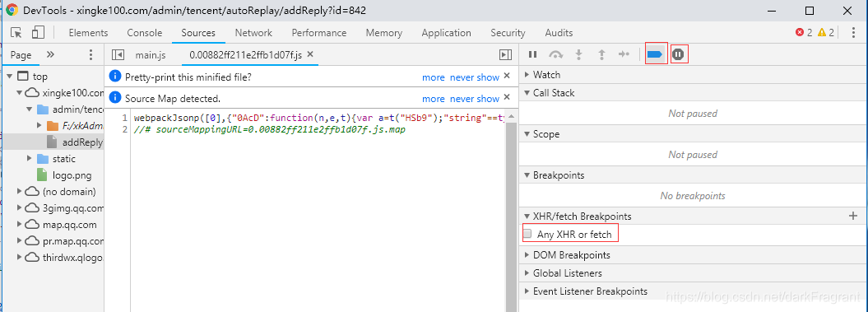Select the addReply file in tree
Screen dimensions: 868x312
point(82,142)
